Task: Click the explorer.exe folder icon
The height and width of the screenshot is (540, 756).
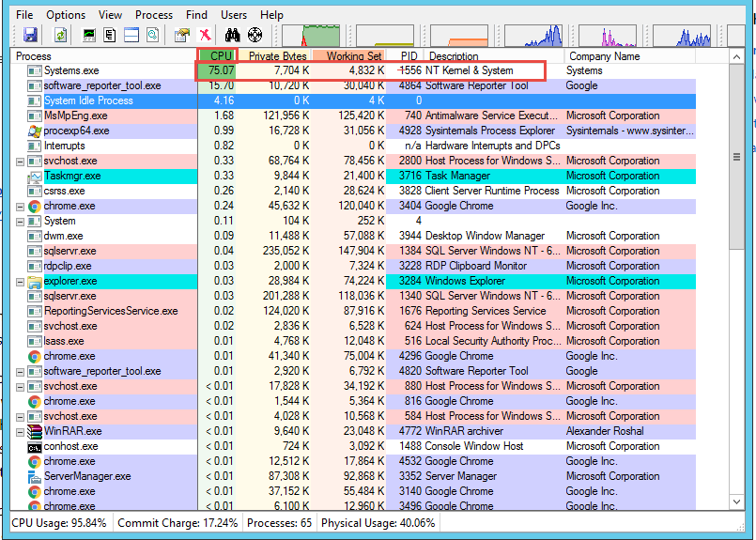Action: point(34,281)
